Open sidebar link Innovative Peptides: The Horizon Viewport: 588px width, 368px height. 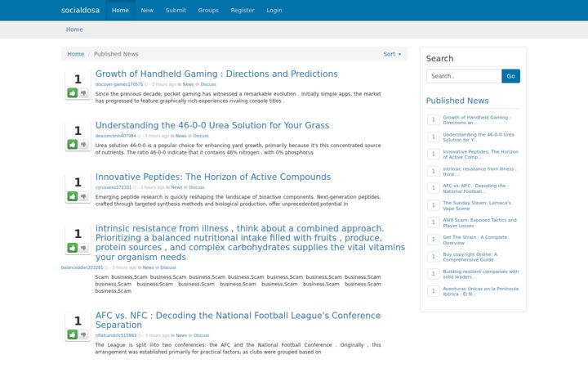tap(480, 155)
